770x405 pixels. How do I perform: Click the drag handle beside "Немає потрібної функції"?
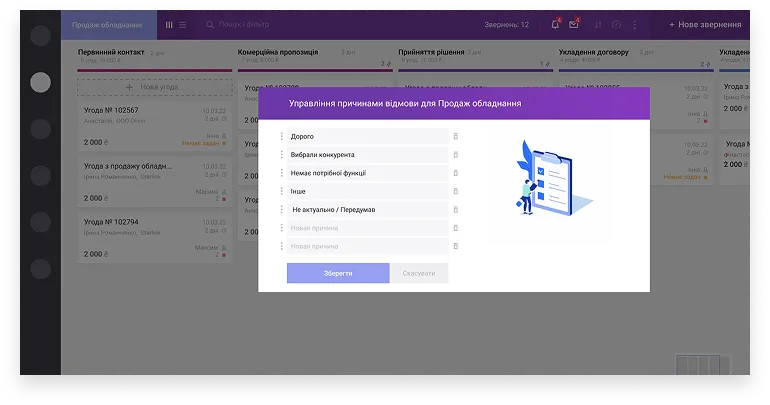click(281, 173)
